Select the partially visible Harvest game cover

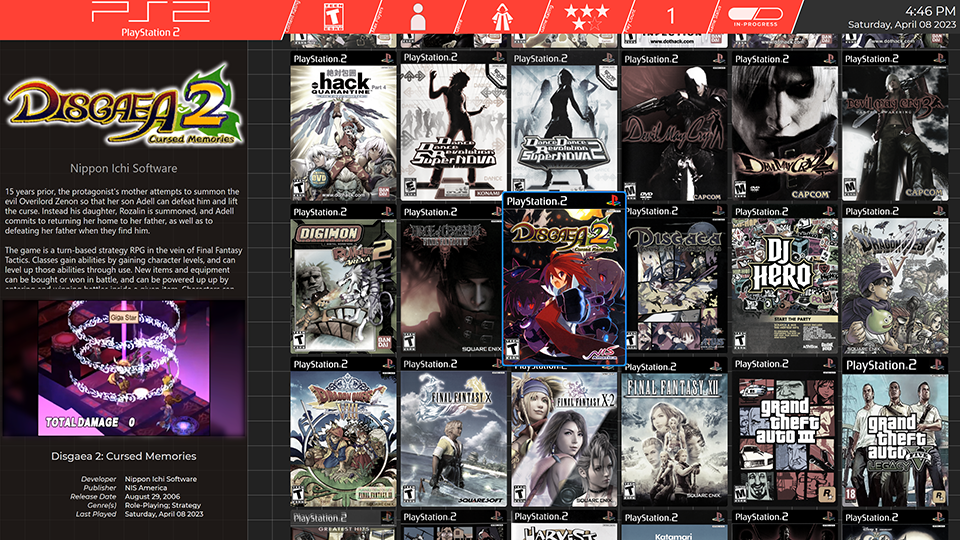coord(564,525)
